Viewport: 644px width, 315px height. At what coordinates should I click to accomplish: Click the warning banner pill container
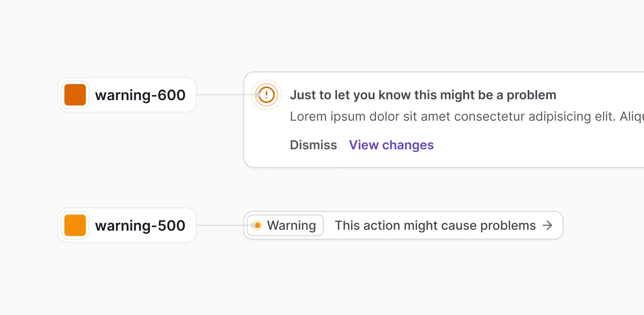(403, 225)
